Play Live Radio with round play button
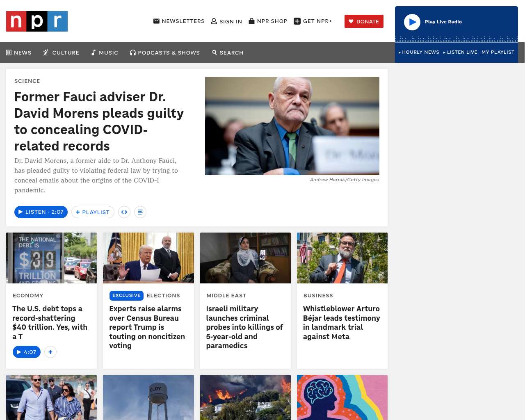The height and width of the screenshot is (420, 525). (x=412, y=22)
